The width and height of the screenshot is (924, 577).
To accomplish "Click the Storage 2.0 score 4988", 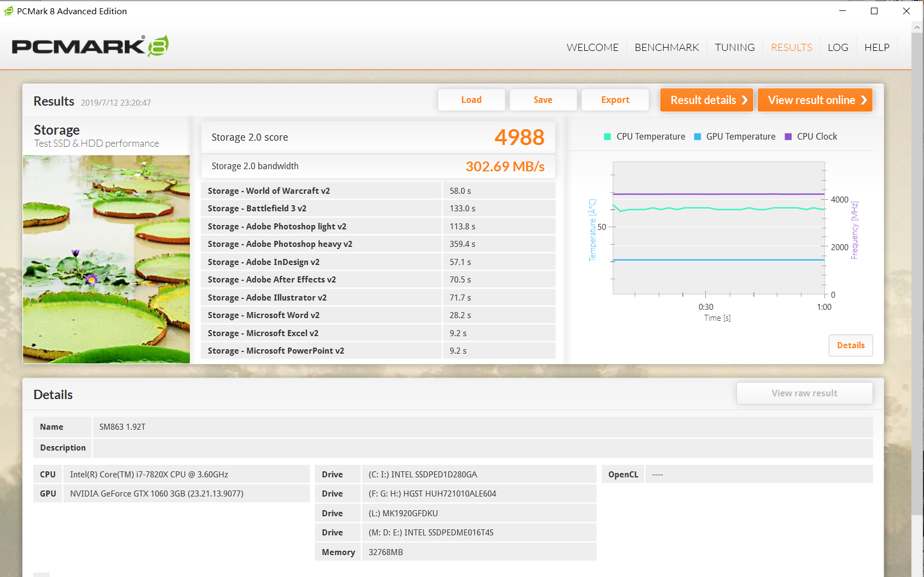I will (x=519, y=137).
